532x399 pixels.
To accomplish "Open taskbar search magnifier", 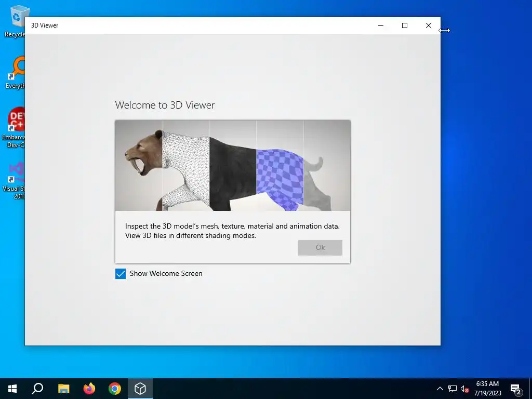I will [x=37, y=389].
